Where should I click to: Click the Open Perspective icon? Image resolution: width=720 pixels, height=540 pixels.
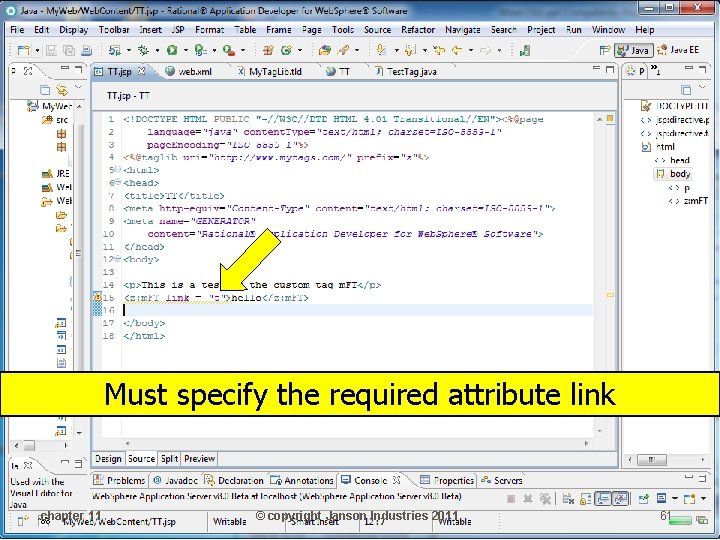pos(605,50)
